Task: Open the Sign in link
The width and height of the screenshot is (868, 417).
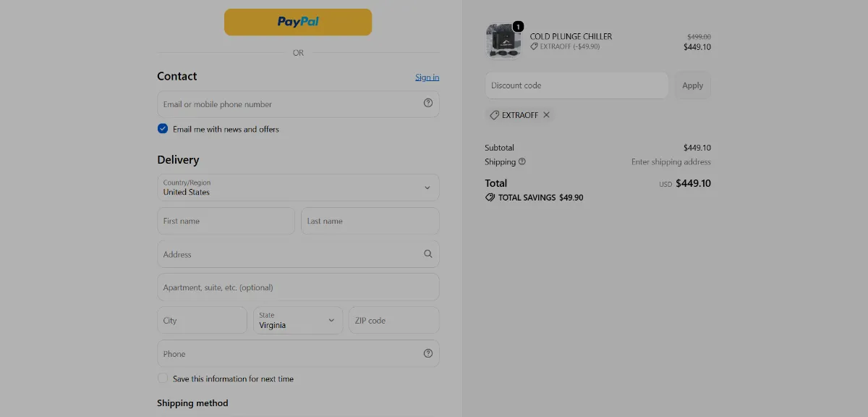Action: point(427,77)
